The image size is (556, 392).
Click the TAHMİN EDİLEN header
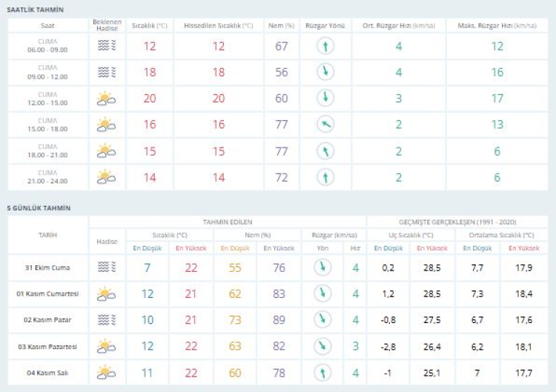228,222
